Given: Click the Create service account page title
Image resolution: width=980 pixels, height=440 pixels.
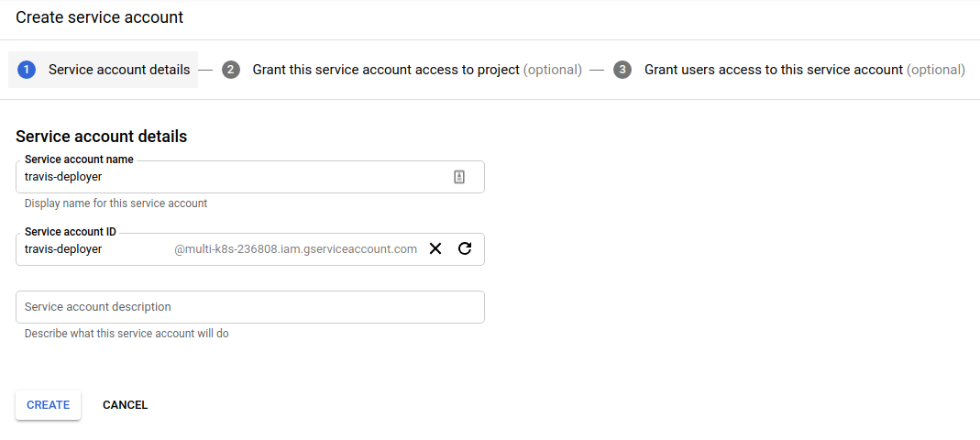Looking at the screenshot, I should coord(99,17).
